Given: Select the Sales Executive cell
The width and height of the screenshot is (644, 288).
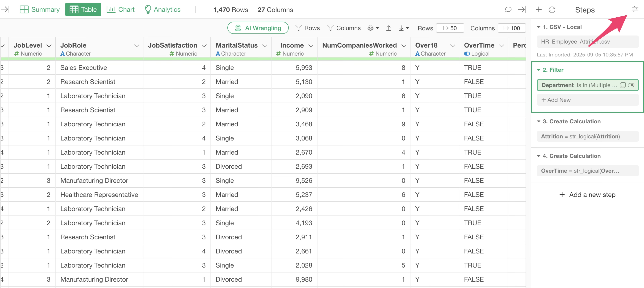Looking at the screenshot, I should pos(99,68).
